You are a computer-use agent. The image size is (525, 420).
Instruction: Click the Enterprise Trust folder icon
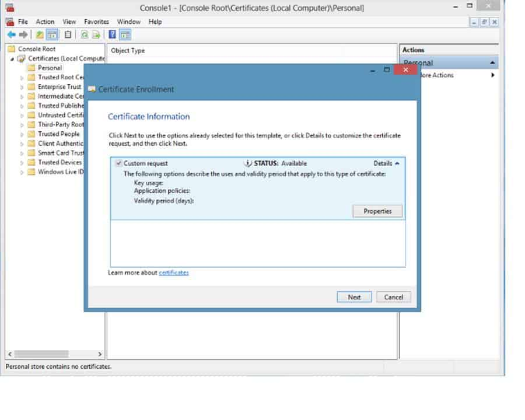pos(31,87)
